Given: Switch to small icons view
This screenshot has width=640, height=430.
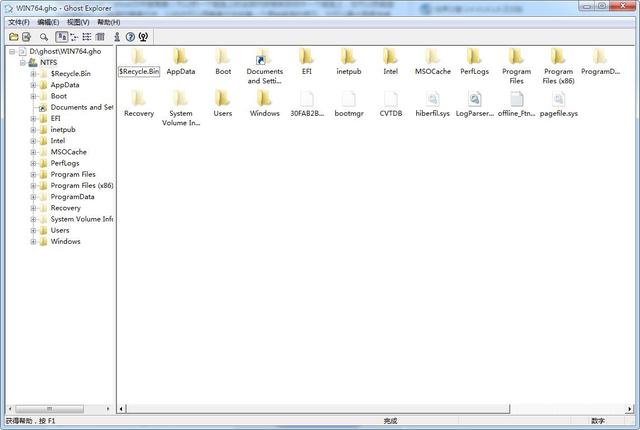Looking at the screenshot, I should click(x=74, y=37).
